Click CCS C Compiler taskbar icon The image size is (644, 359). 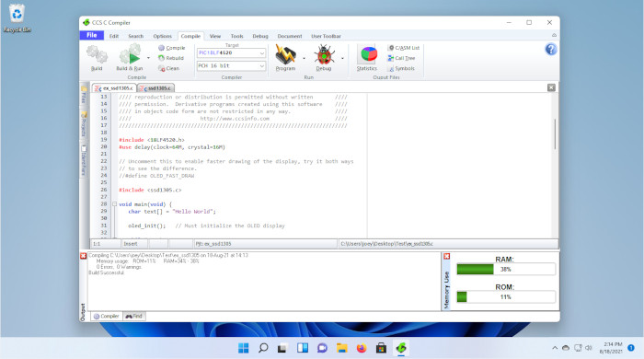(x=401, y=348)
